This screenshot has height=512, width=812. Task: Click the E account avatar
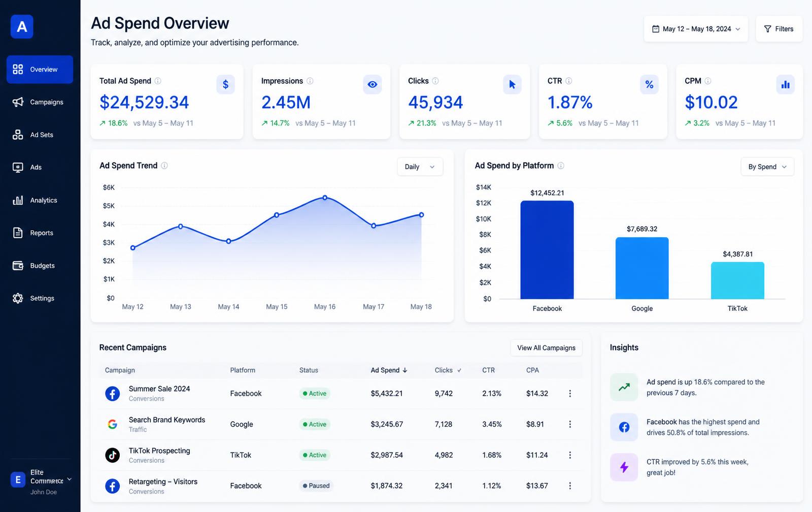tap(18, 479)
